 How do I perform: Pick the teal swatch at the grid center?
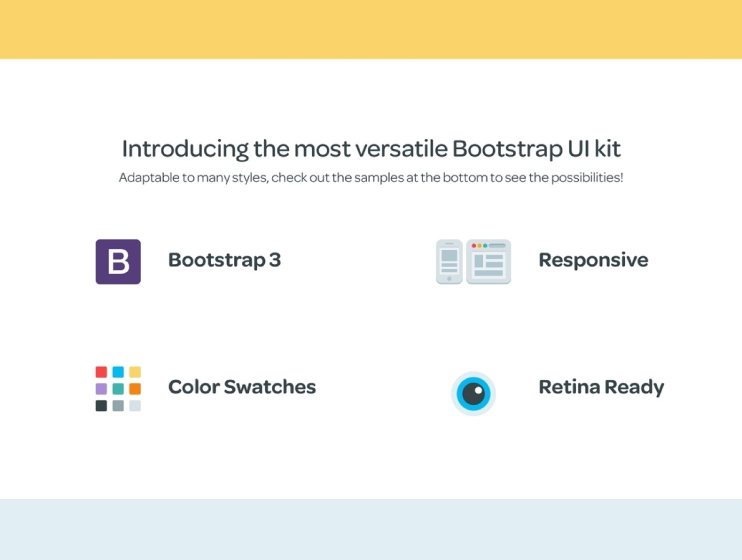pyautogui.click(x=118, y=389)
